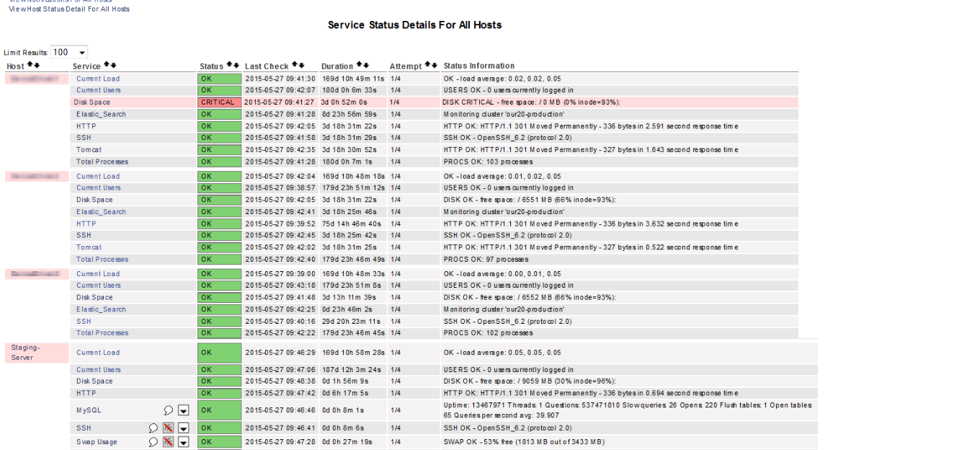Image resolution: width=980 pixels, height=450 pixels.
Task: Sort Service column descending with down arrow
Action: click(114, 66)
